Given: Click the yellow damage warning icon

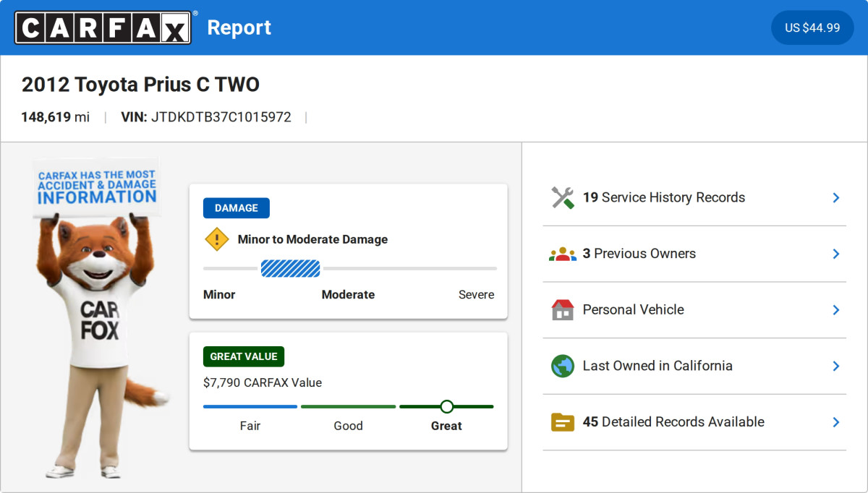Looking at the screenshot, I should [x=217, y=239].
